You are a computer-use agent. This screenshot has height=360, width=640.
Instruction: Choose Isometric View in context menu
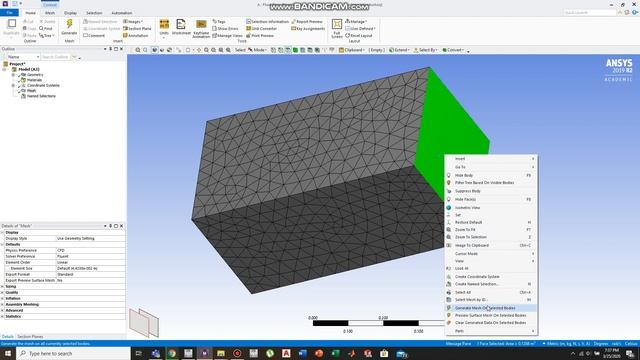[x=491, y=208]
